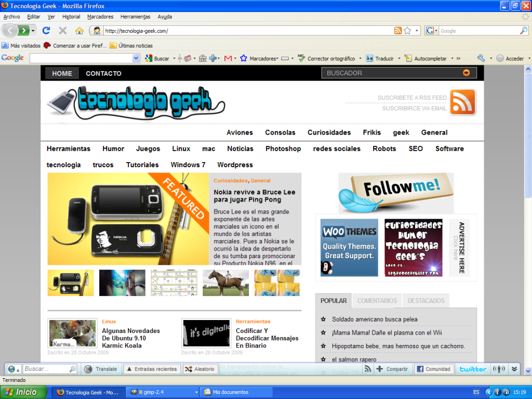Image resolution: width=532 pixels, height=399 pixels.
Task: Click the Compartir plus button
Action: (392, 369)
